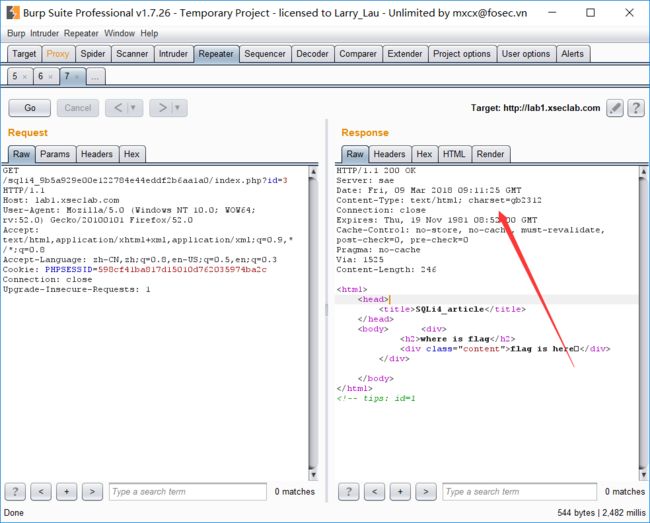Click help icon in request search bar
Image resolution: width=650 pixels, height=523 pixels.
pyautogui.click(x=15, y=492)
